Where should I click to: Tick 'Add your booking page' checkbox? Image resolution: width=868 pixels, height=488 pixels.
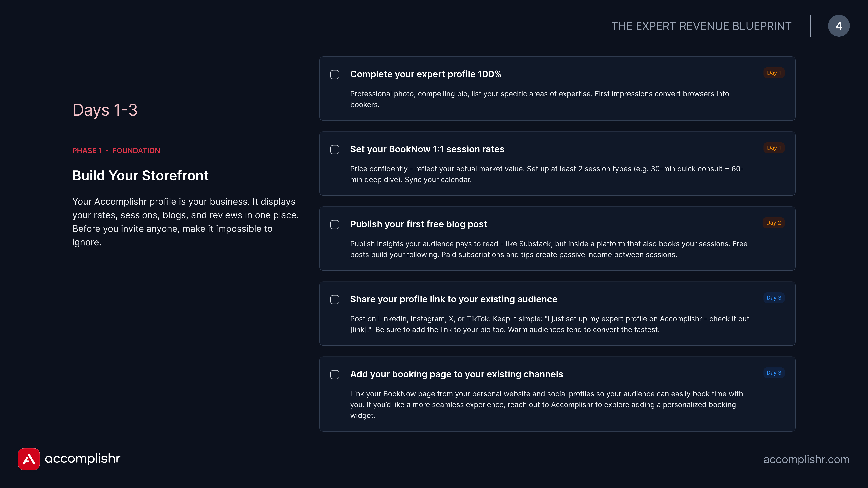pyautogui.click(x=335, y=374)
